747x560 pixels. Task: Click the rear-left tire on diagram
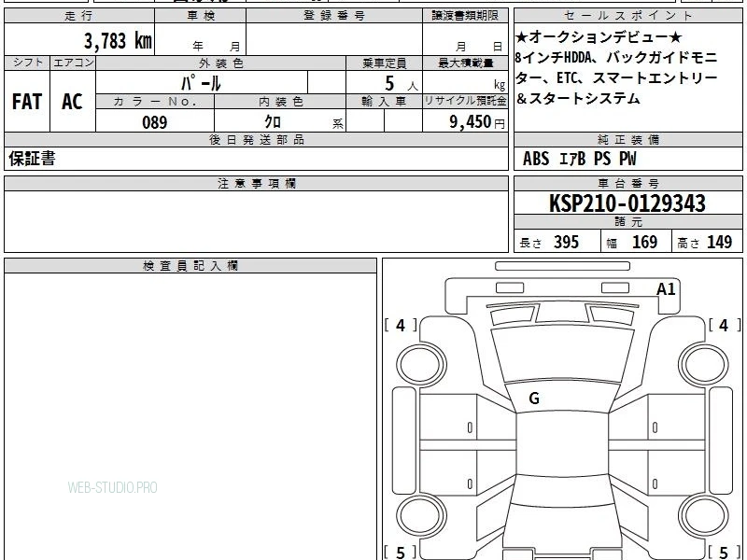tap(421, 516)
